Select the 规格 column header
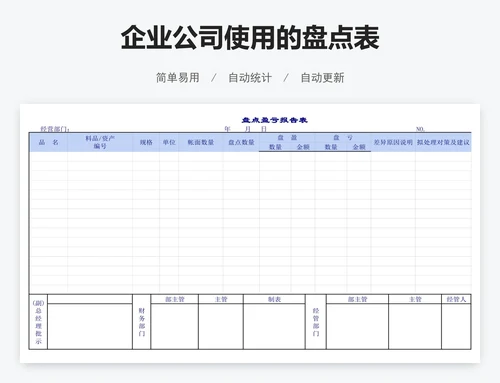Screen dimensions: 500x383 [x=146, y=142]
